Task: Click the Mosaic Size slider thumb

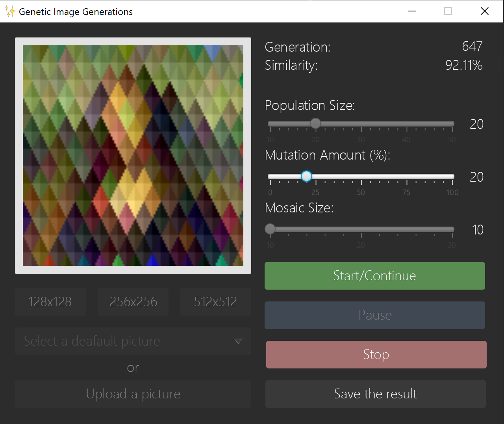Action: point(270,229)
